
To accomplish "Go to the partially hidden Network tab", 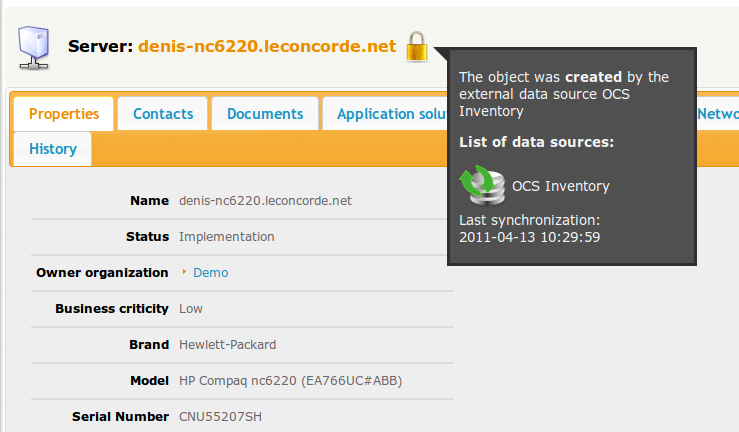I will pyautogui.click(x=717, y=114).
